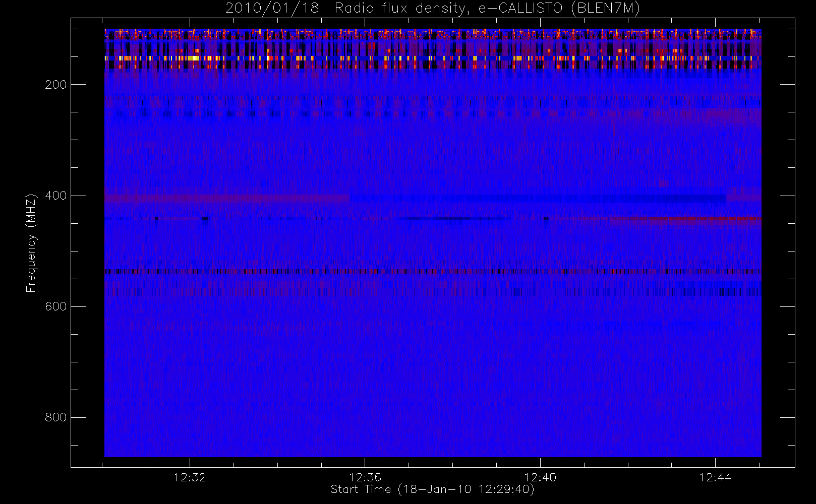Click the plot title '2010/01/18 Radio flux density'
The width and height of the screenshot is (816, 504).
pos(432,9)
